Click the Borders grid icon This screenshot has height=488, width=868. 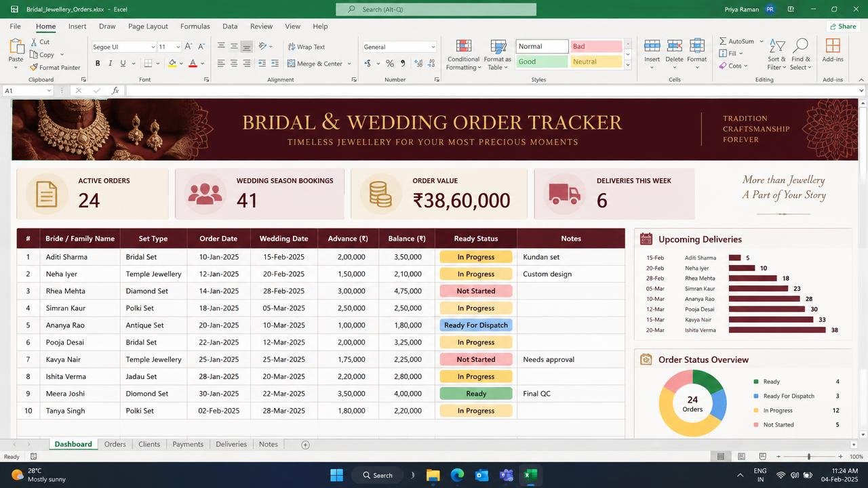(149, 63)
